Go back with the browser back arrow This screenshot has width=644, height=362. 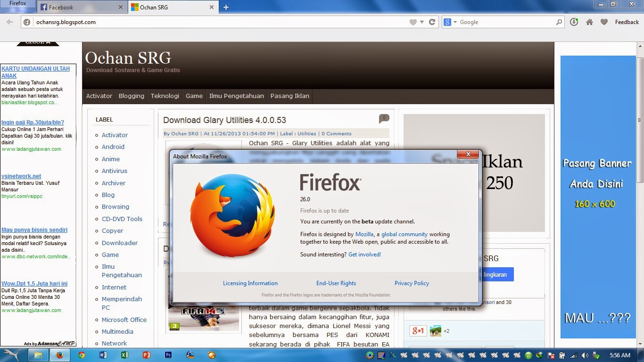point(9,22)
